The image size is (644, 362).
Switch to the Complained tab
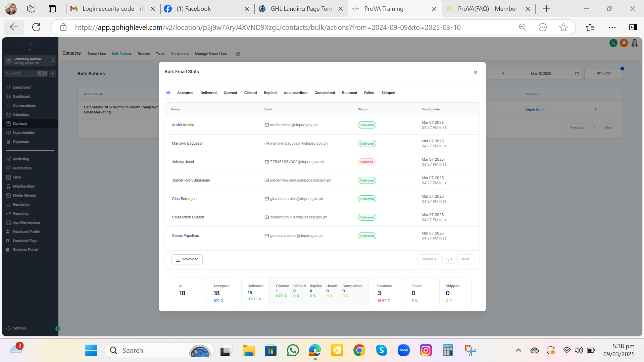(325, 93)
